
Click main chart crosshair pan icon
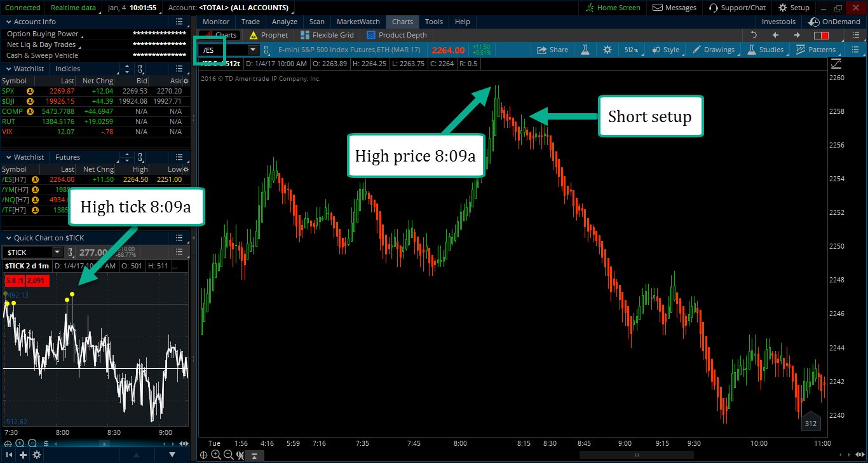point(203,455)
